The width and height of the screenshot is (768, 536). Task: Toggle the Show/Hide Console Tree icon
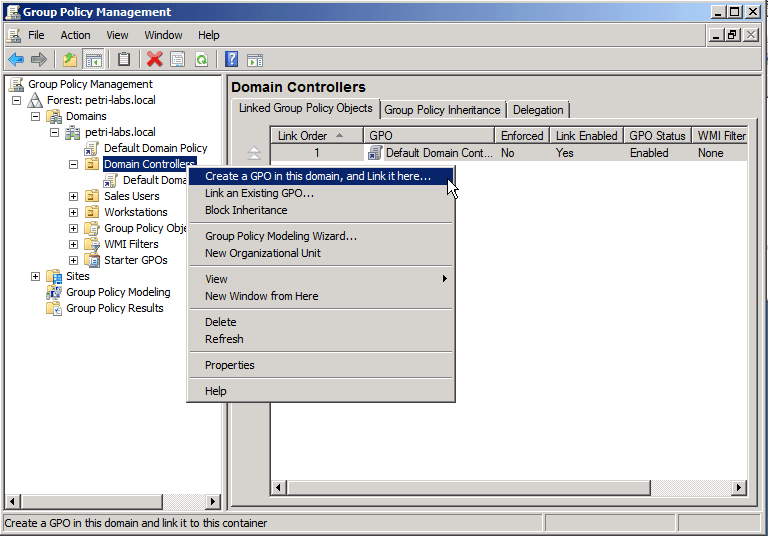point(94,60)
